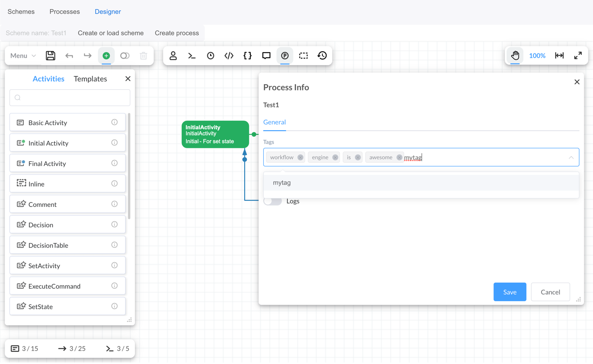Remove the awesome tag
The image size is (593, 364).
tap(399, 158)
